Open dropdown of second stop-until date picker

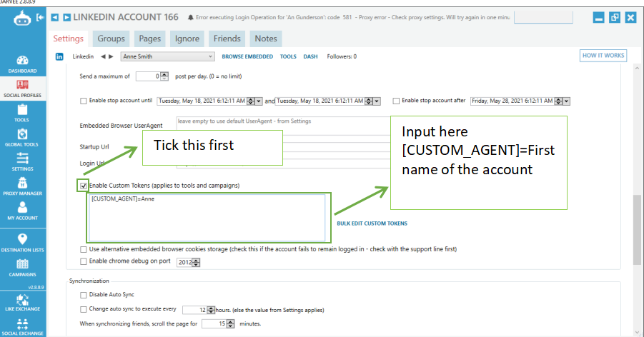pyautogui.click(x=377, y=101)
